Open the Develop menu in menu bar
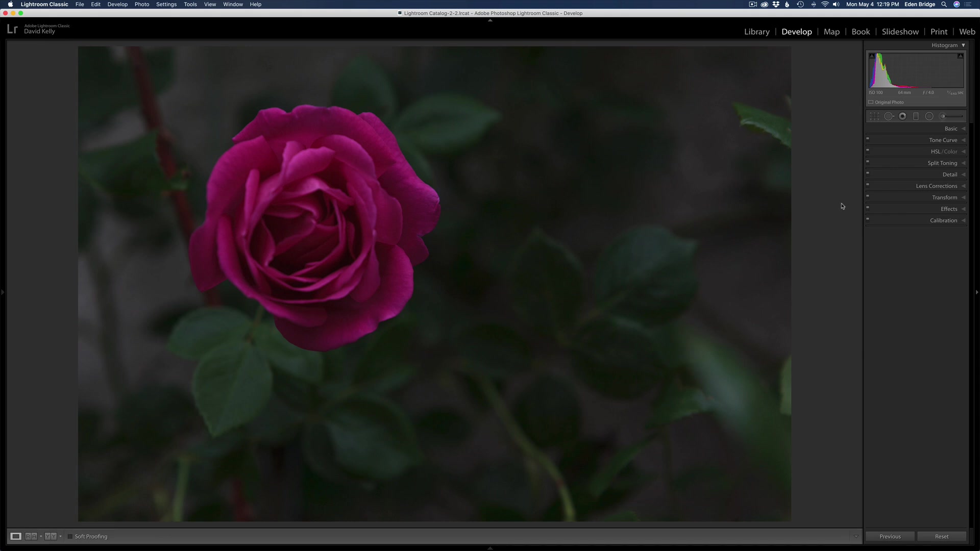This screenshot has width=980, height=551. [x=117, y=4]
